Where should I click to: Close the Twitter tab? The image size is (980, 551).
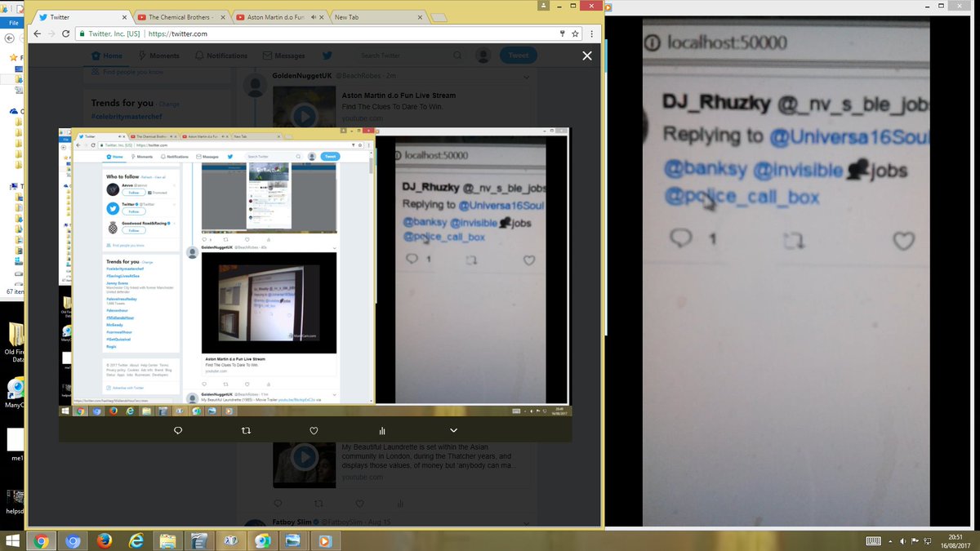(x=124, y=16)
